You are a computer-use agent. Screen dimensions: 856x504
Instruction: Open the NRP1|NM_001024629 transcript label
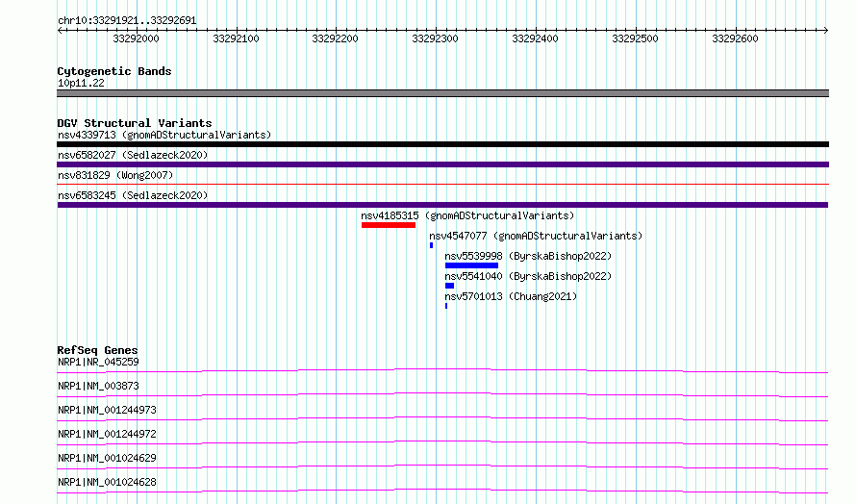[x=107, y=458]
